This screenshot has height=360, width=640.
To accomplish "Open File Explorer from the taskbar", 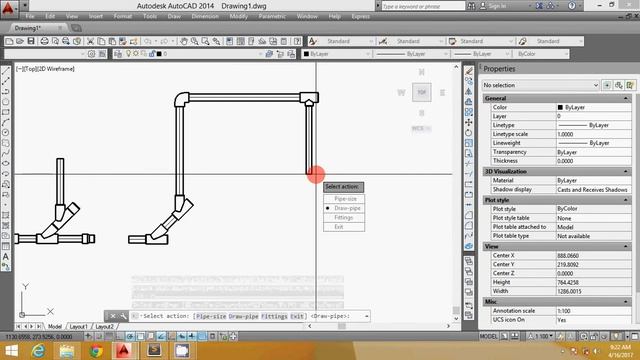I will (x=67, y=351).
